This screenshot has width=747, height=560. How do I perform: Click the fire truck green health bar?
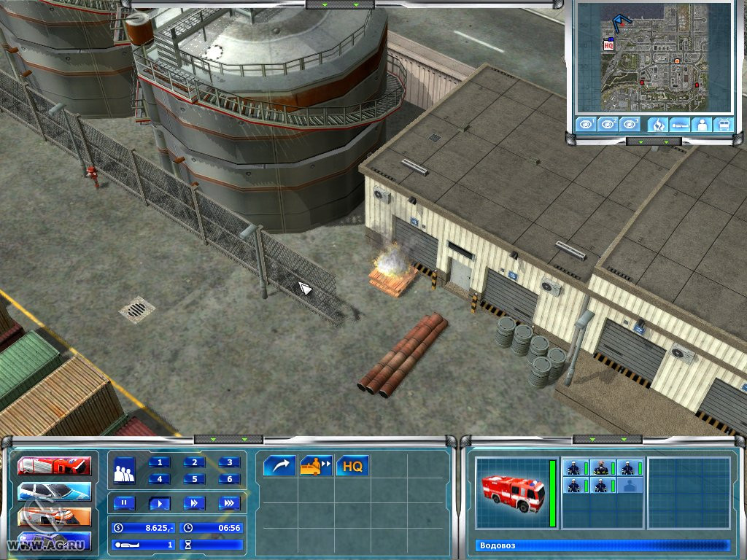553,494
